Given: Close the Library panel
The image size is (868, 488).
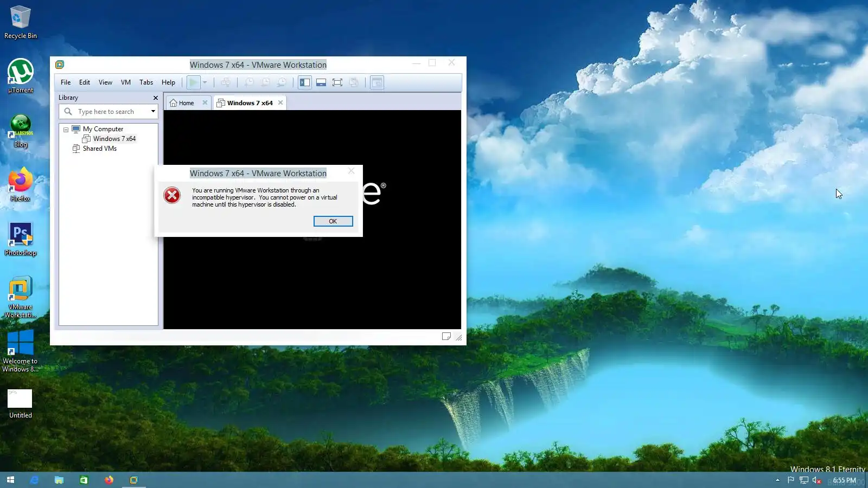Looking at the screenshot, I should 156,98.
